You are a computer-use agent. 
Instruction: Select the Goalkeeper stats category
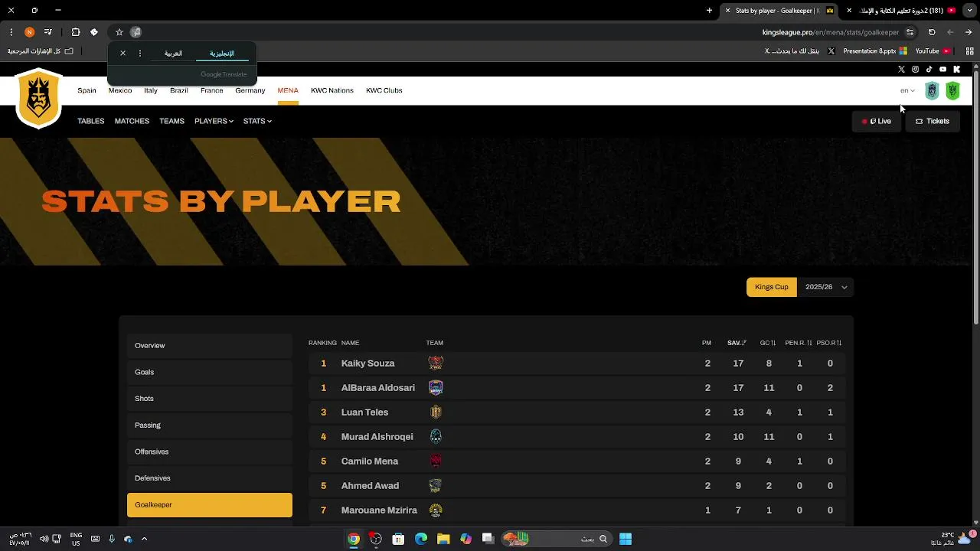coord(210,505)
